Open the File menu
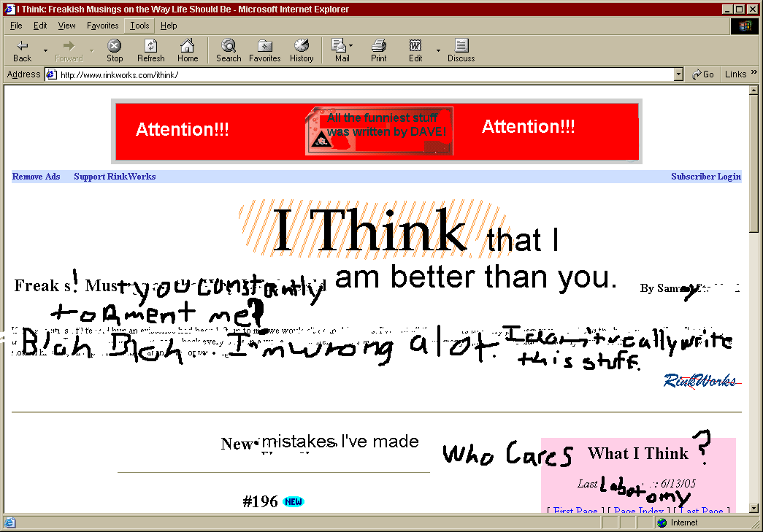The width and height of the screenshot is (763, 532). (x=16, y=26)
